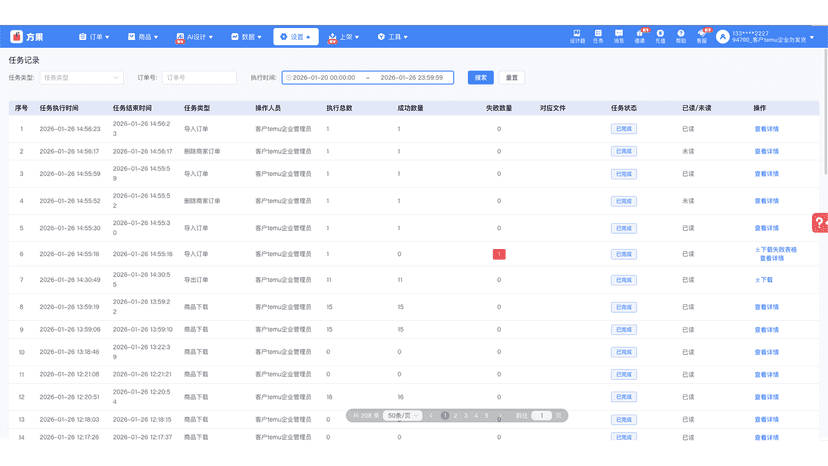Go to next page arrow
This screenshot has width=828, height=466.
pyautogui.click(x=500, y=416)
